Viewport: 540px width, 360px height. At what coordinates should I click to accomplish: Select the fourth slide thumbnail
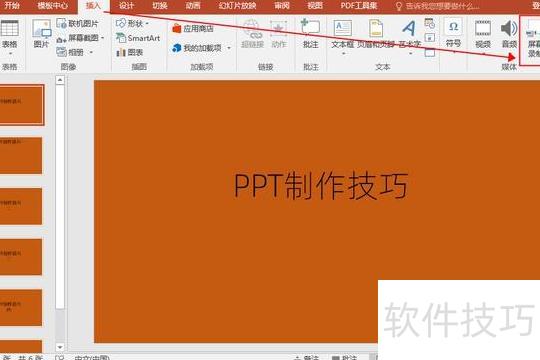coord(21,257)
